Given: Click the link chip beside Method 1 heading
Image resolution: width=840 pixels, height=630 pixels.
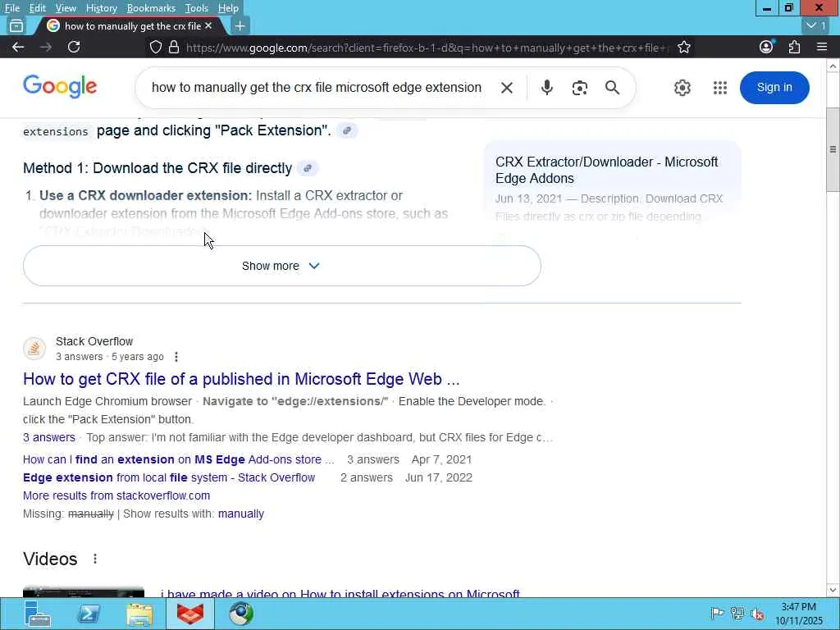Looking at the screenshot, I should [x=308, y=168].
